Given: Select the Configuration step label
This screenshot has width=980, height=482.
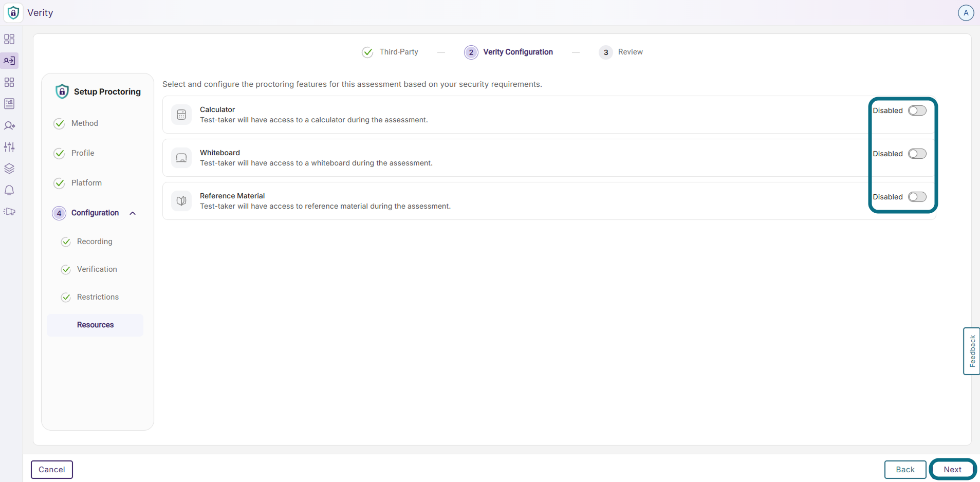Looking at the screenshot, I should (x=95, y=213).
